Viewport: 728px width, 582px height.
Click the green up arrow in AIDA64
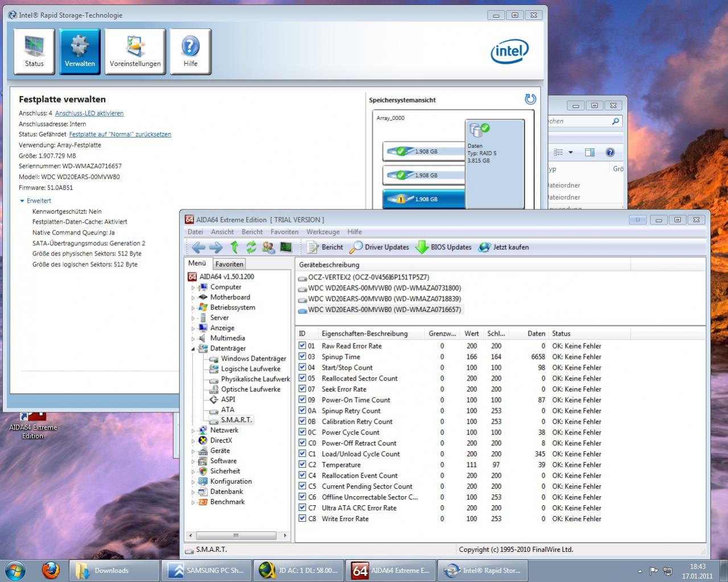pyautogui.click(x=235, y=247)
